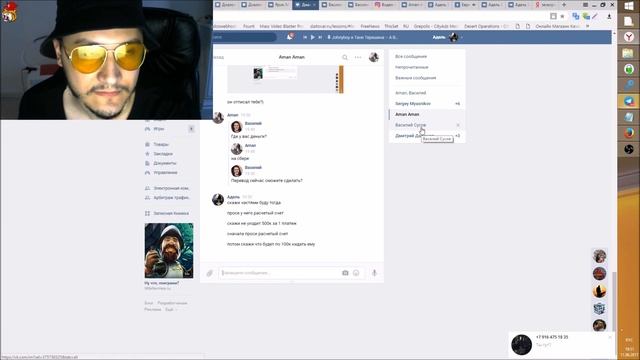Open the Sergey Myasnikov conversation
The image size is (640, 360).
[x=427, y=104]
